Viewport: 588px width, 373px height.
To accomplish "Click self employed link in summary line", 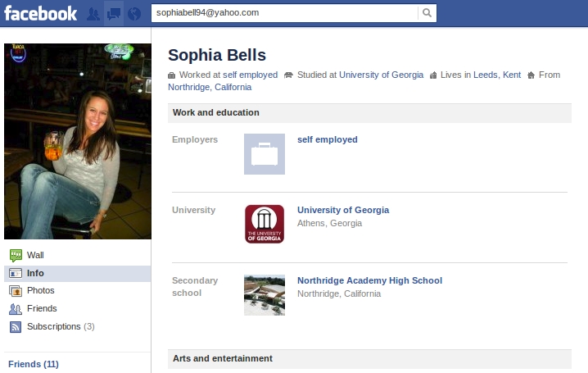I will (250, 75).
